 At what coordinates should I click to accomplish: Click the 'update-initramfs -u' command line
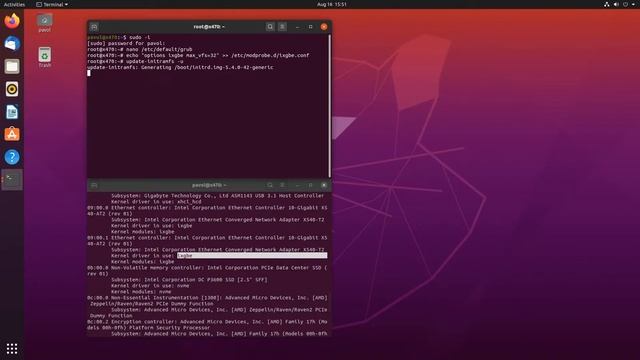coord(135,61)
